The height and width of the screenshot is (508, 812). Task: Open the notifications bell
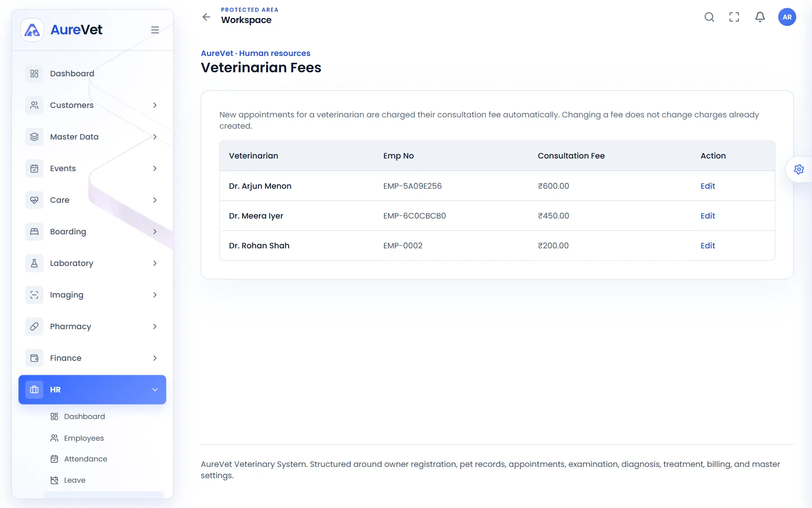pyautogui.click(x=760, y=17)
